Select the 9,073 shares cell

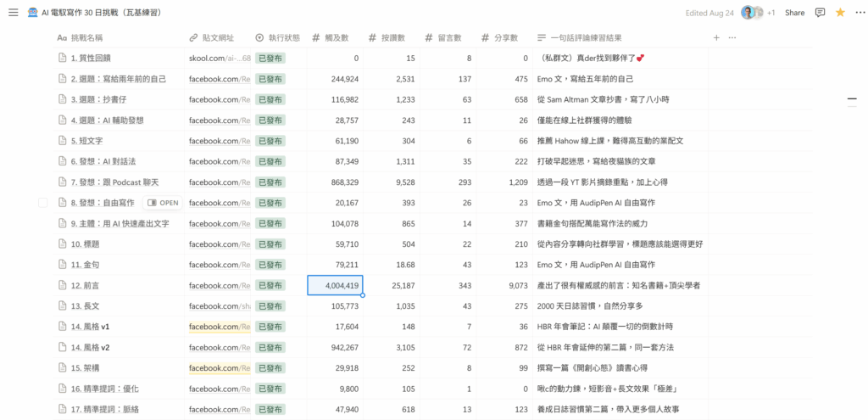(x=504, y=285)
